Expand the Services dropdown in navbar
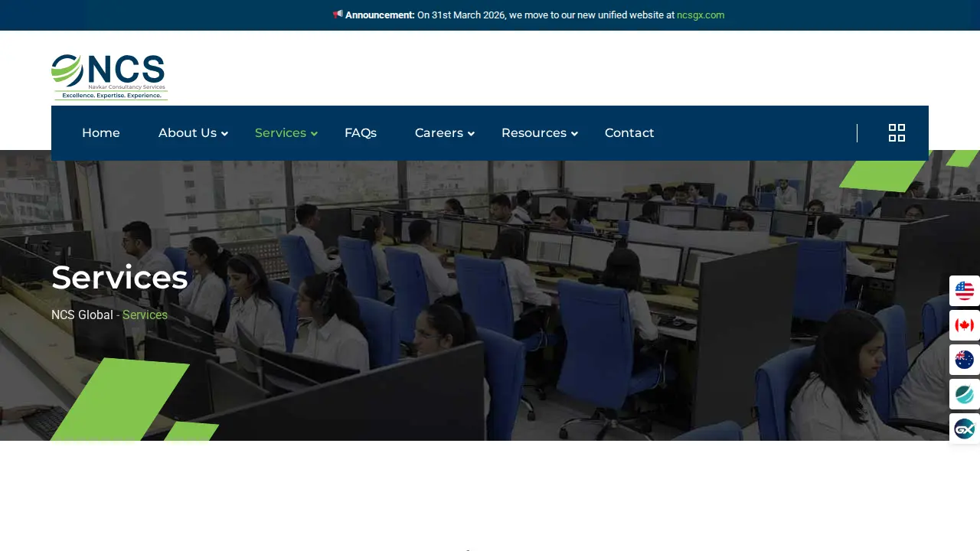 tap(286, 133)
